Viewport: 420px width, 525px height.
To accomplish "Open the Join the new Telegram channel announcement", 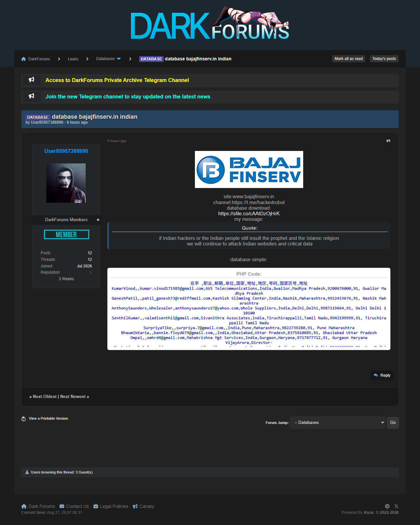I will click(x=128, y=96).
